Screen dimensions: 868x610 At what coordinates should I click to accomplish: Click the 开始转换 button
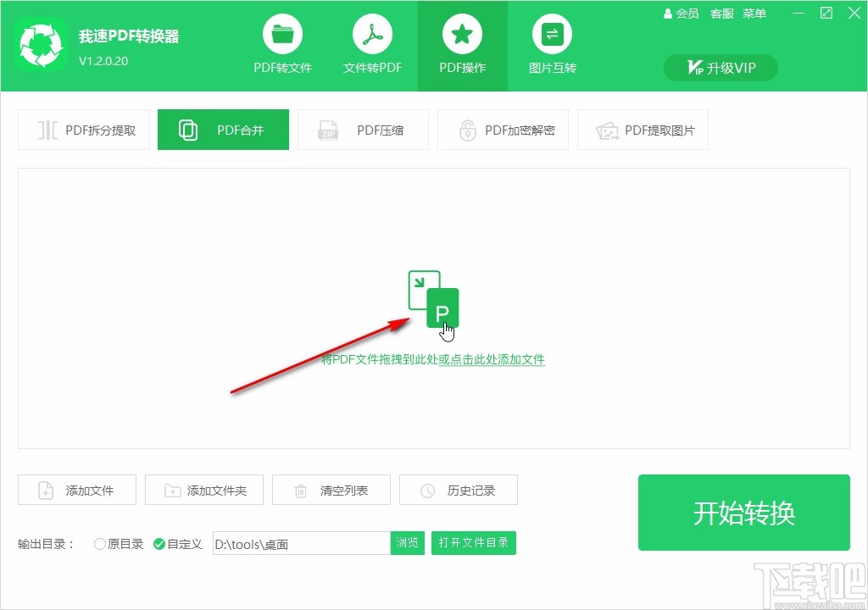coord(743,512)
